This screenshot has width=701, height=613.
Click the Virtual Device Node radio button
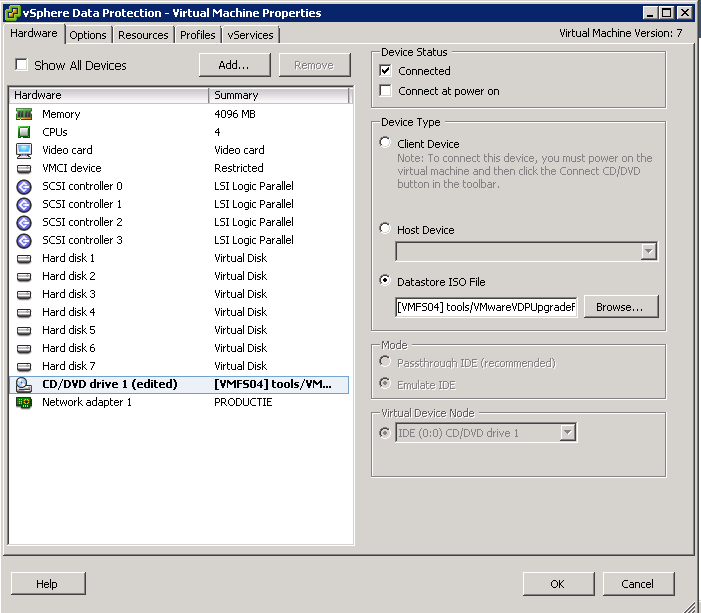tap(385, 433)
